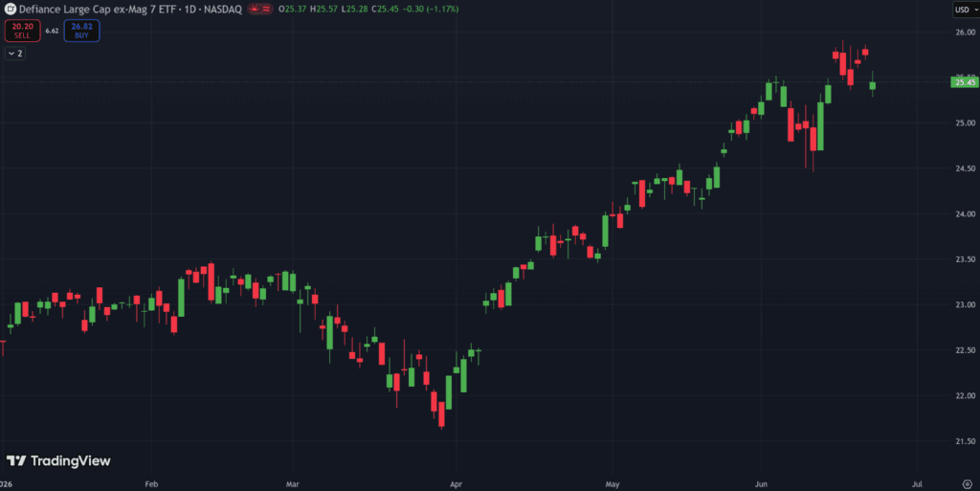Image resolution: width=980 pixels, height=491 pixels.
Task: Click the 26.00 price axis label
Action: 965,32
